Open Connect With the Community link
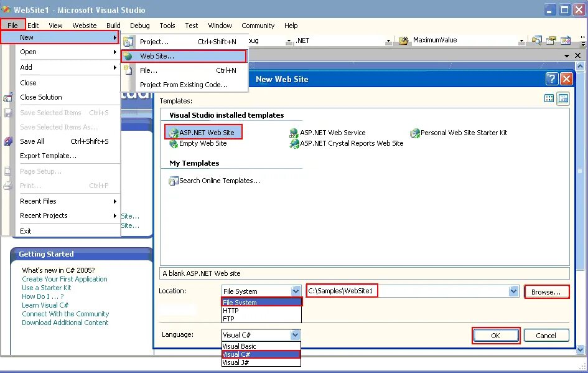 (x=65, y=314)
